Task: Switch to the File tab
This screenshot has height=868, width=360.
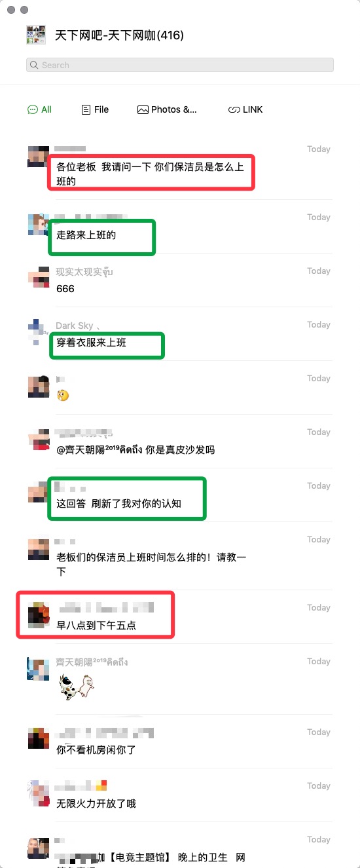Action: 95,109
